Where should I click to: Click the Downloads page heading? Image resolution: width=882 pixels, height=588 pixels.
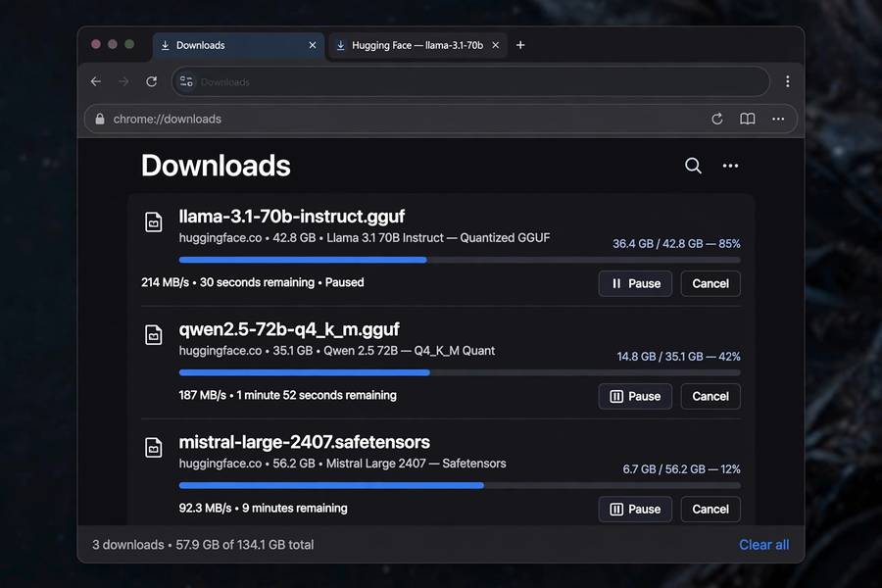[216, 166]
